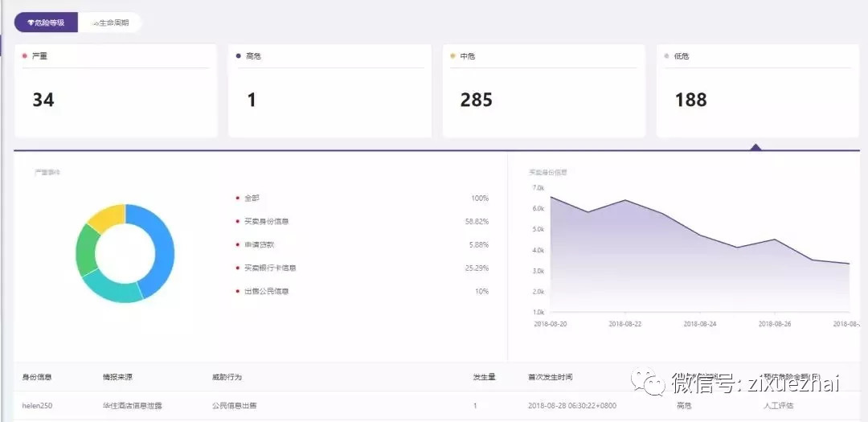Click the yellow dot beside 中危
Image resolution: width=868 pixels, height=422 pixels.
click(452, 56)
